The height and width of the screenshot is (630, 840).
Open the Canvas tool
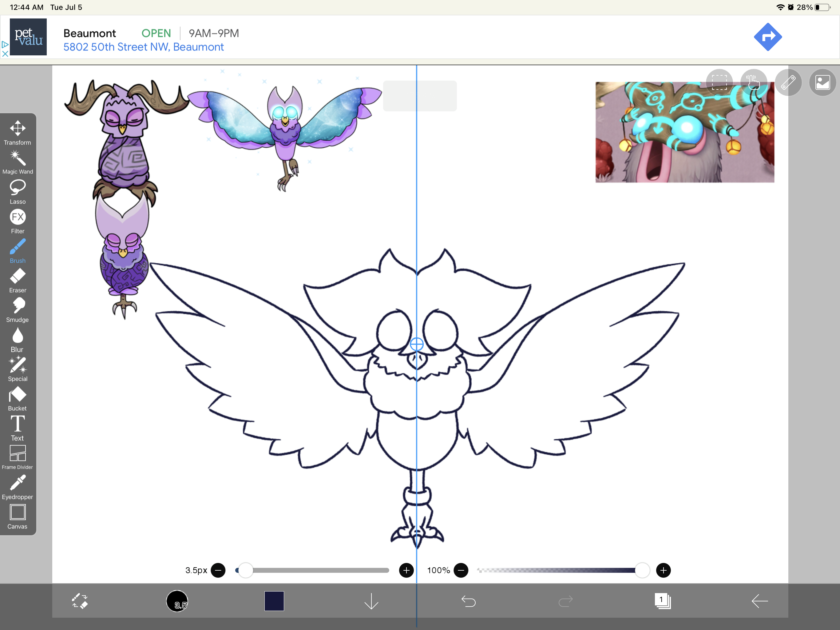18,517
